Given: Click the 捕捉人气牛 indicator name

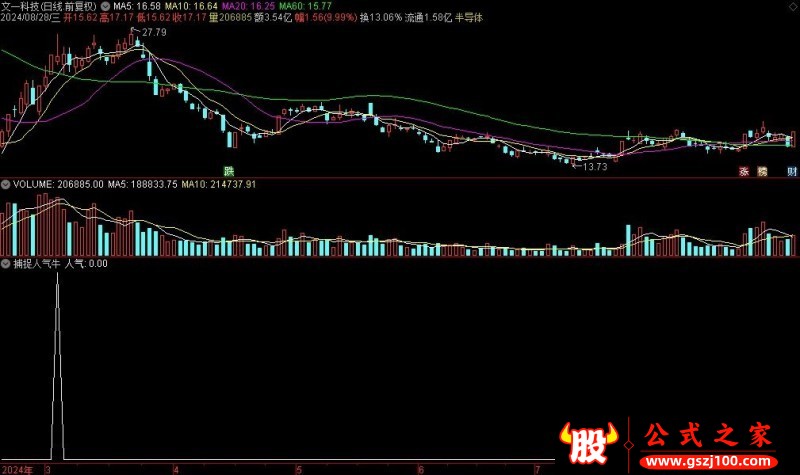Looking at the screenshot, I should 37,264.
